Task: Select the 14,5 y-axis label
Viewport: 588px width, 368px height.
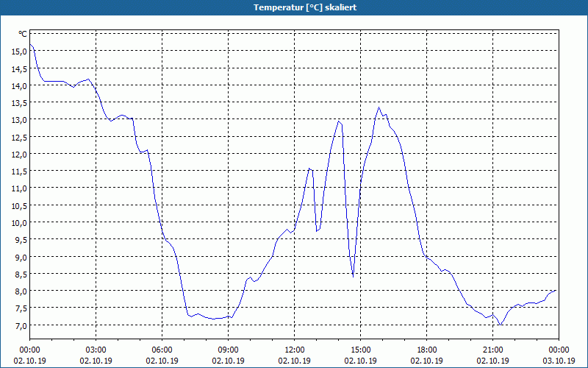Action: click(19, 68)
